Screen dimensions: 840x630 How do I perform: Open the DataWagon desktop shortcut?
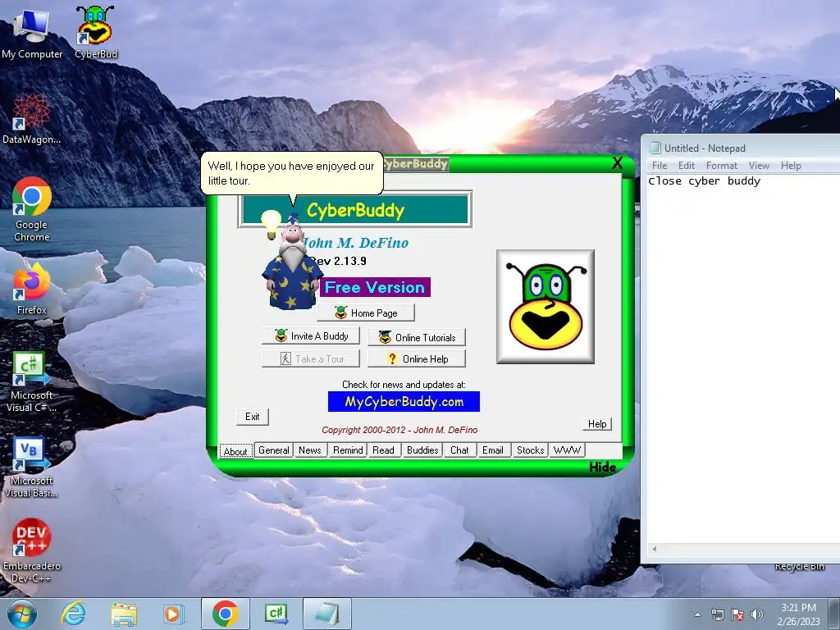point(31,119)
